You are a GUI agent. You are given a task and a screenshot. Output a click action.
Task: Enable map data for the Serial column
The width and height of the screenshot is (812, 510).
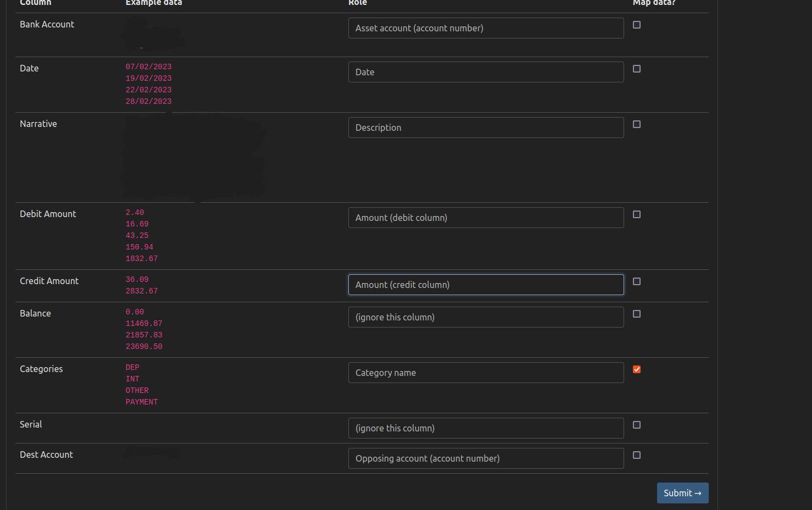pyautogui.click(x=637, y=425)
